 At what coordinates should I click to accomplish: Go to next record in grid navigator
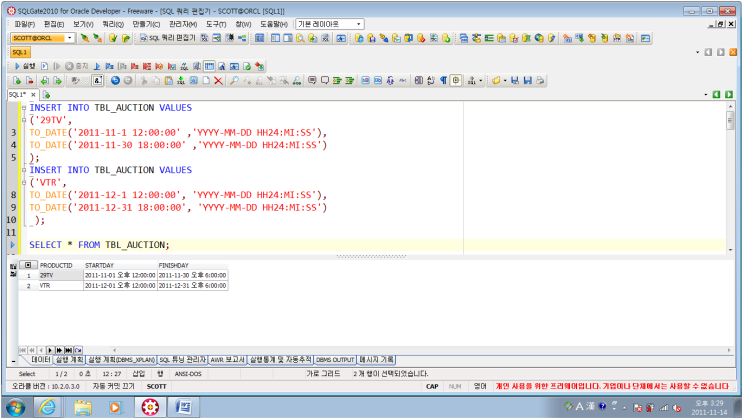50,350
